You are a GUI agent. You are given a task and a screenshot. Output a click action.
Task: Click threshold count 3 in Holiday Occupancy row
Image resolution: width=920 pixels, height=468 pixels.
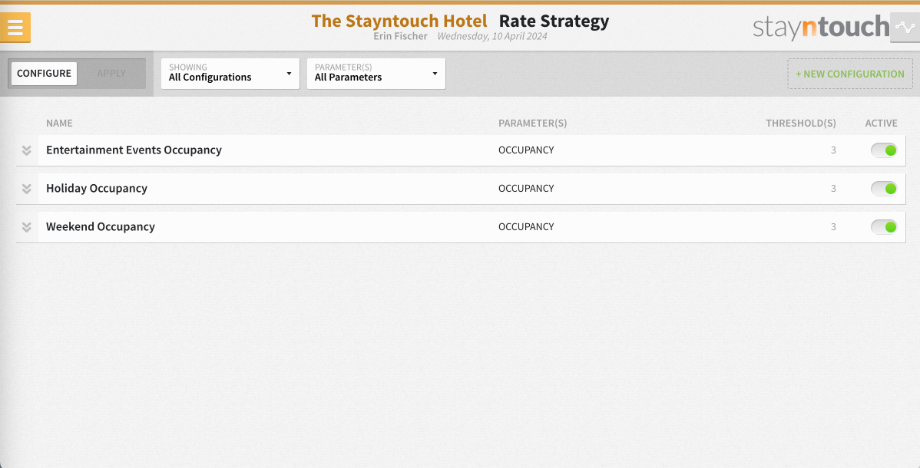833,188
